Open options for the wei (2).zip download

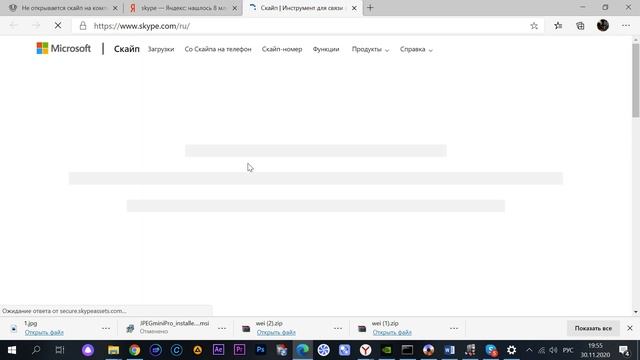[x=338, y=328]
